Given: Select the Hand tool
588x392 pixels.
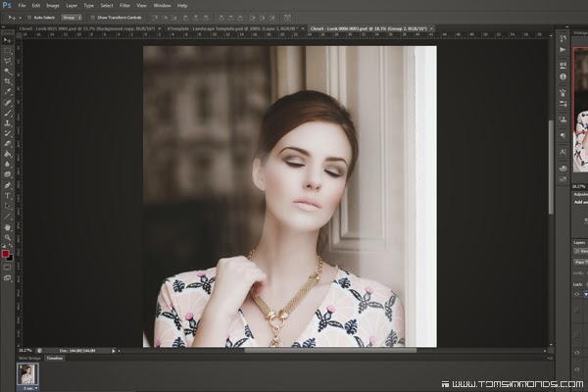Looking at the screenshot, I should pos(7,227).
